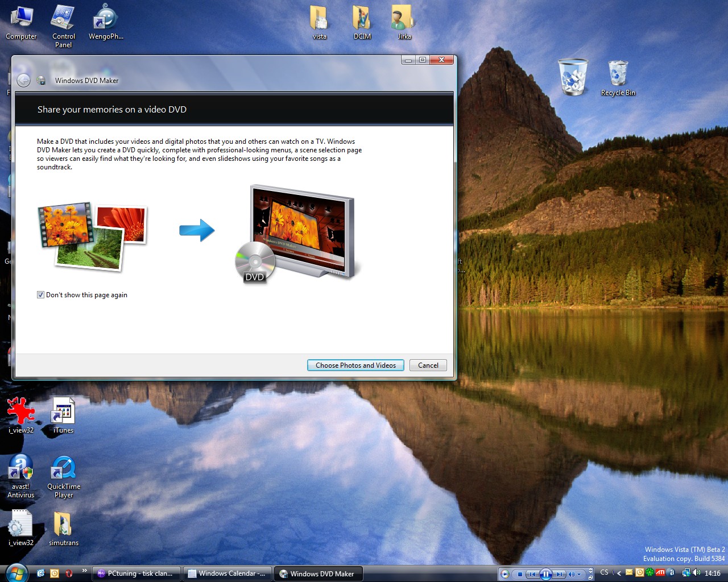
Task: Click the avast tray icon
Action: pyautogui.click(x=671, y=572)
